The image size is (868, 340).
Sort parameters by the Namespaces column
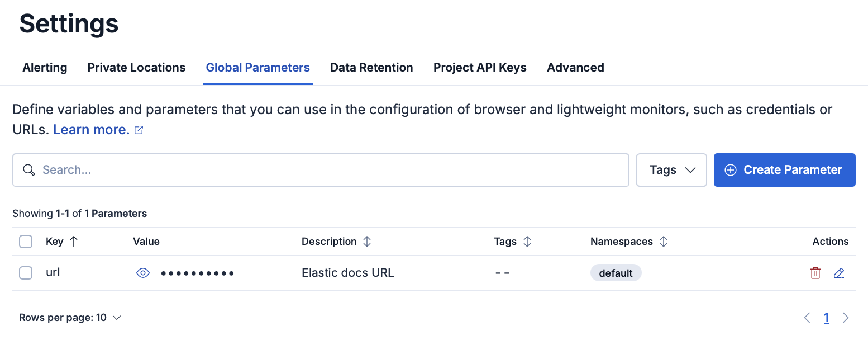pos(664,241)
